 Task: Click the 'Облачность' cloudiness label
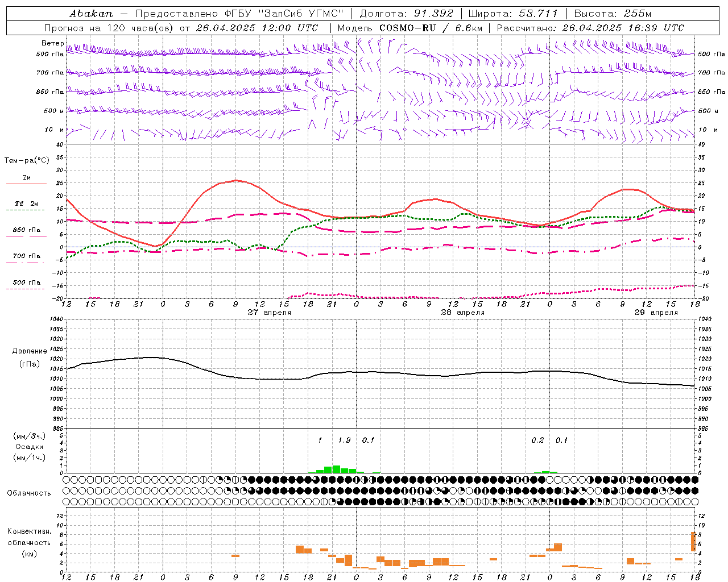point(29,493)
